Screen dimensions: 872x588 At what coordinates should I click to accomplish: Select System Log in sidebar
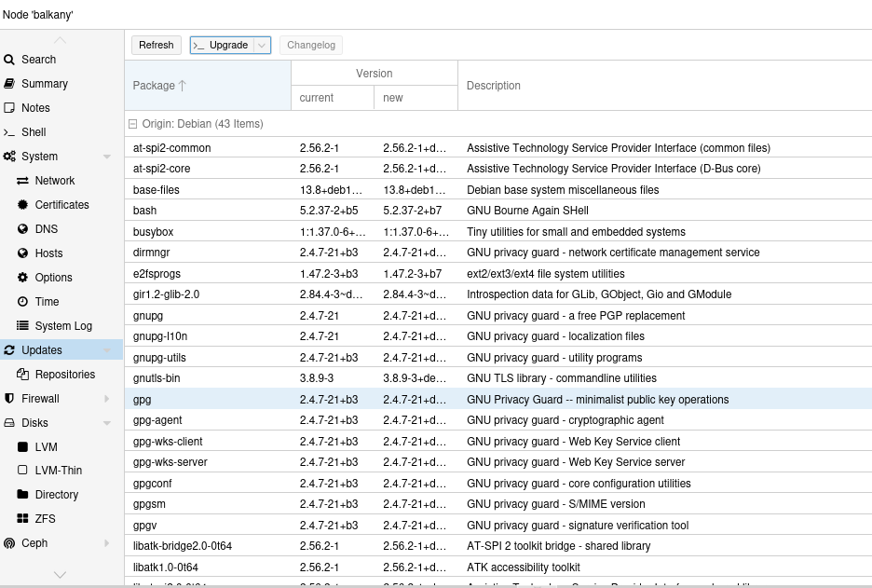63,326
